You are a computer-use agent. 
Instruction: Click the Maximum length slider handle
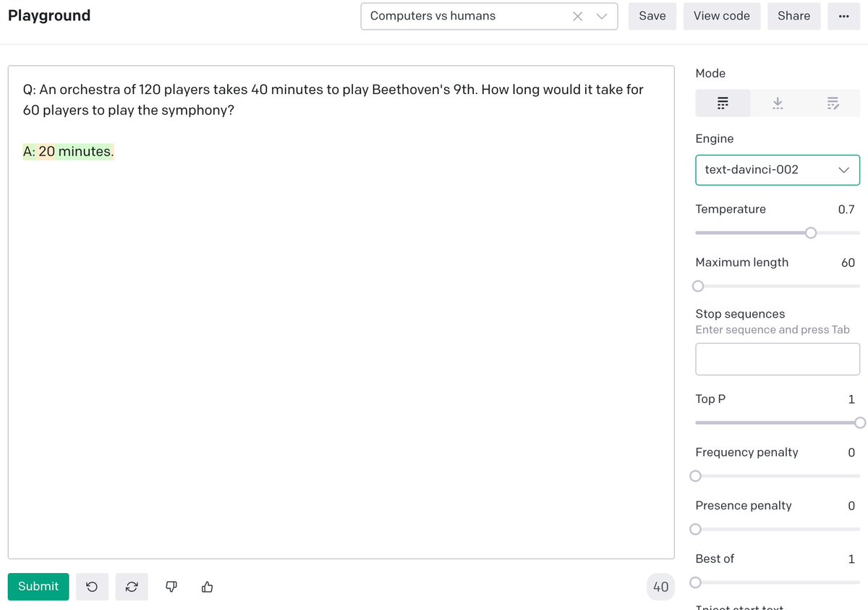(x=698, y=286)
